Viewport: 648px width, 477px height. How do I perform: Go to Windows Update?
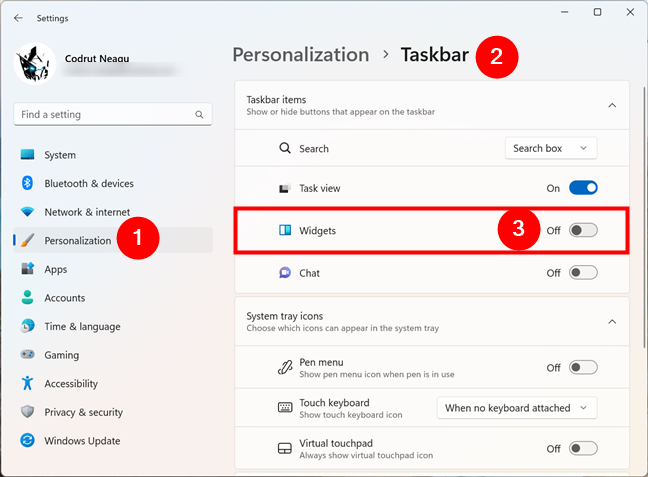(x=113, y=440)
